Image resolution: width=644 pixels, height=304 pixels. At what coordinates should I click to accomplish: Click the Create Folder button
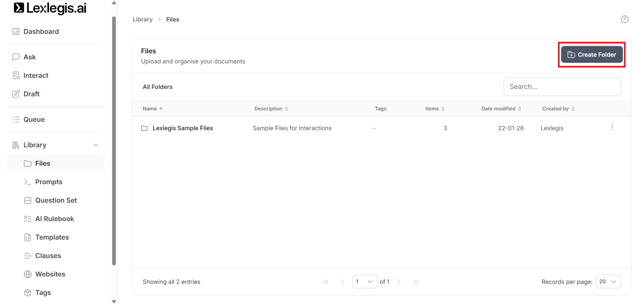tap(592, 55)
